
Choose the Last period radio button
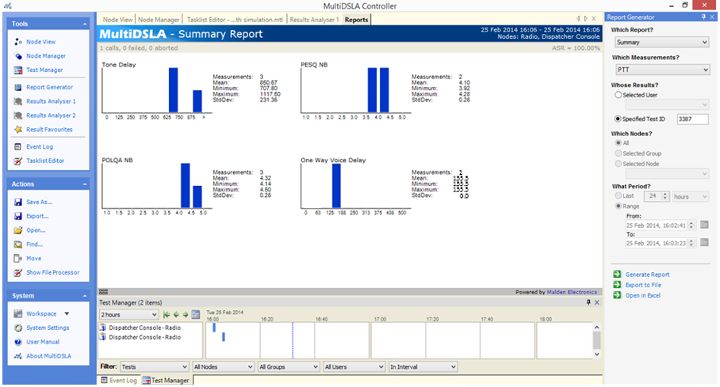[618, 196]
